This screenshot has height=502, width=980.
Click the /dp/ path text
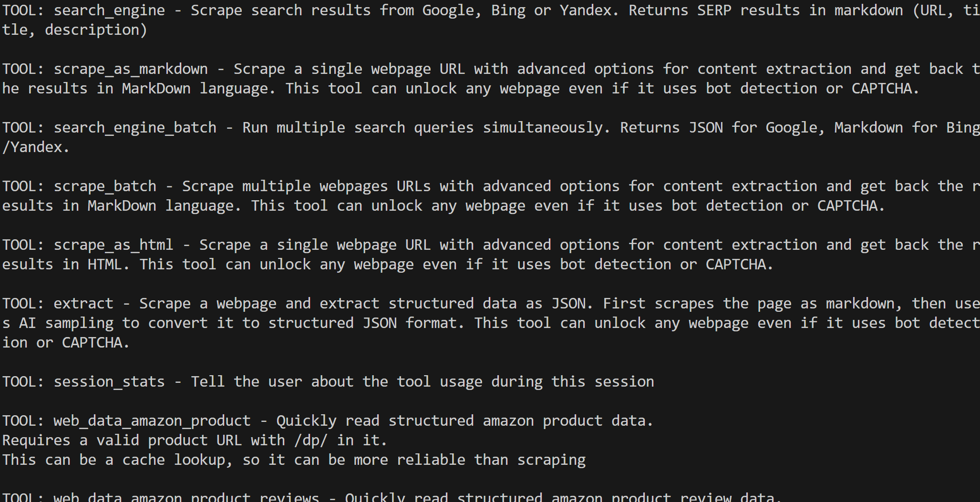[311, 440]
